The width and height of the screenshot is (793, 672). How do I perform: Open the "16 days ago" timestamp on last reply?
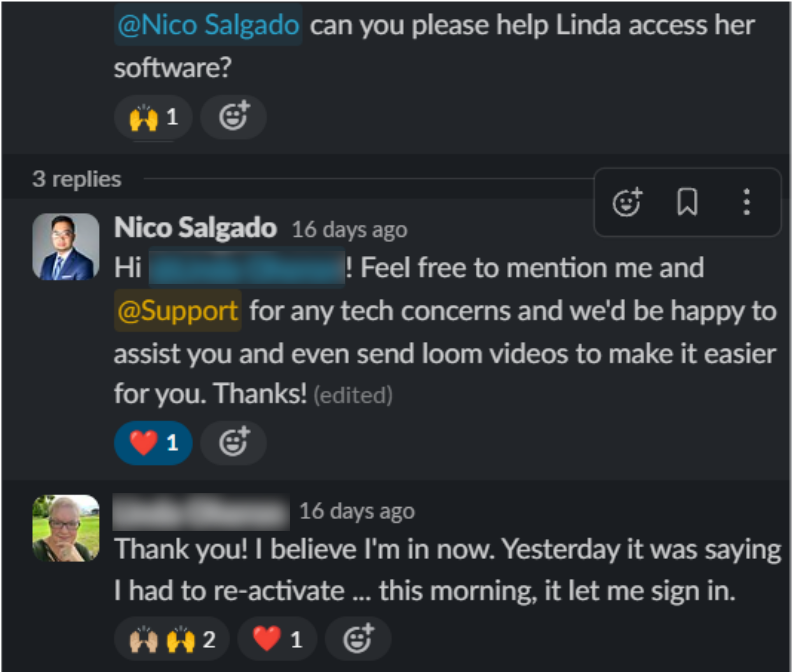(x=357, y=511)
